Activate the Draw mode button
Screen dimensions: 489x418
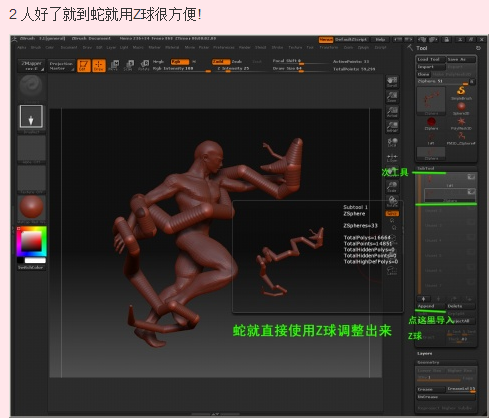[99, 66]
